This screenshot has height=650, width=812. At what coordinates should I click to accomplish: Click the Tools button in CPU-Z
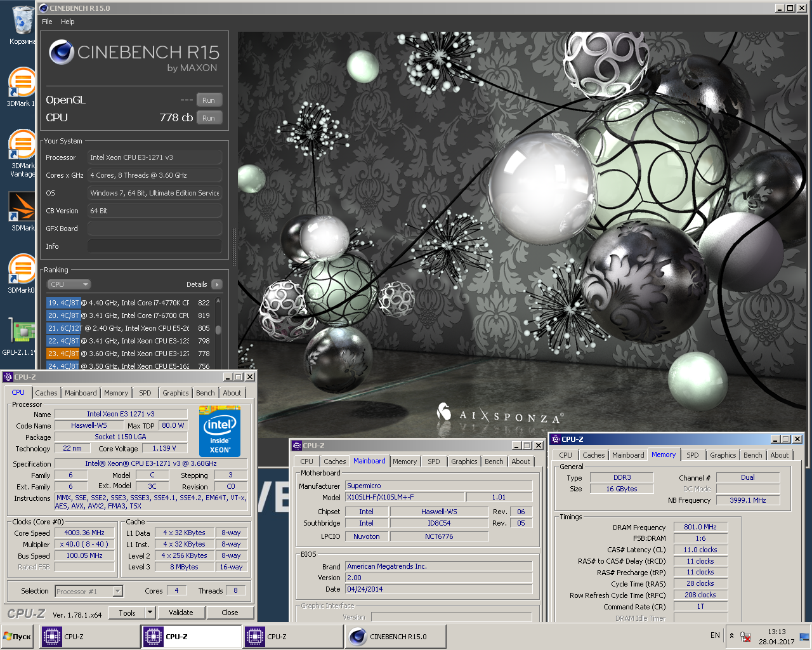tap(127, 613)
